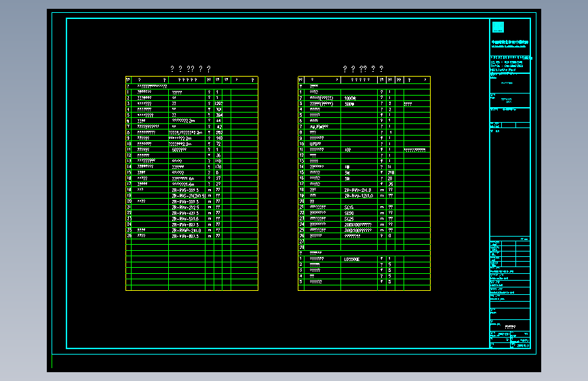Click quantity "218" in right table row 15
This screenshot has height=381, width=588.
(x=391, y=173)
